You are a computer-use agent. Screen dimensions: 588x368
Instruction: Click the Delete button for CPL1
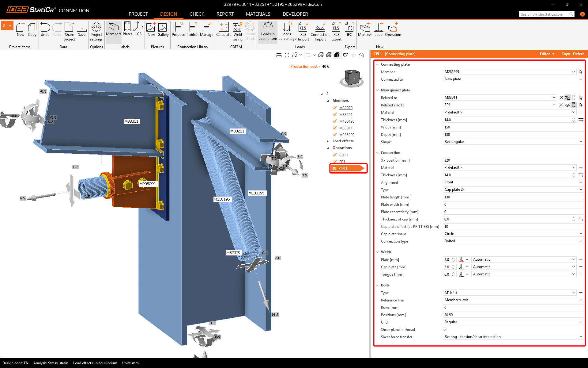579,54
